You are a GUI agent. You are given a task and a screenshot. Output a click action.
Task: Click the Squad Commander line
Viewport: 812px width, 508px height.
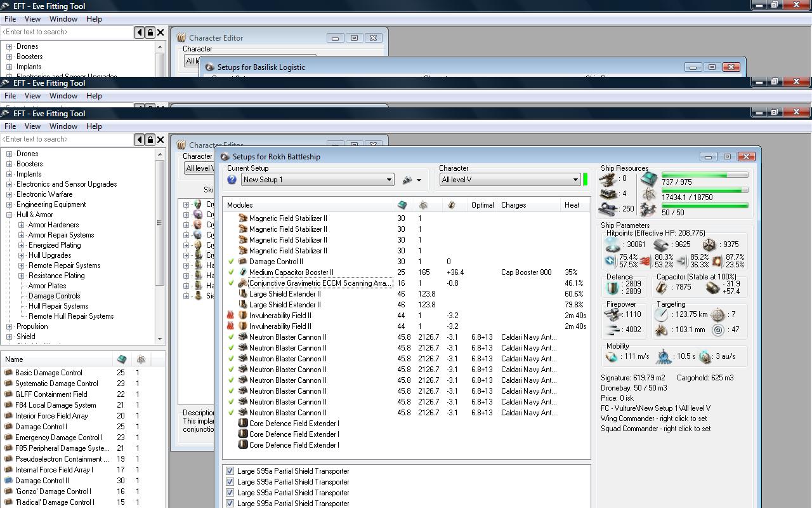(655, 429)
